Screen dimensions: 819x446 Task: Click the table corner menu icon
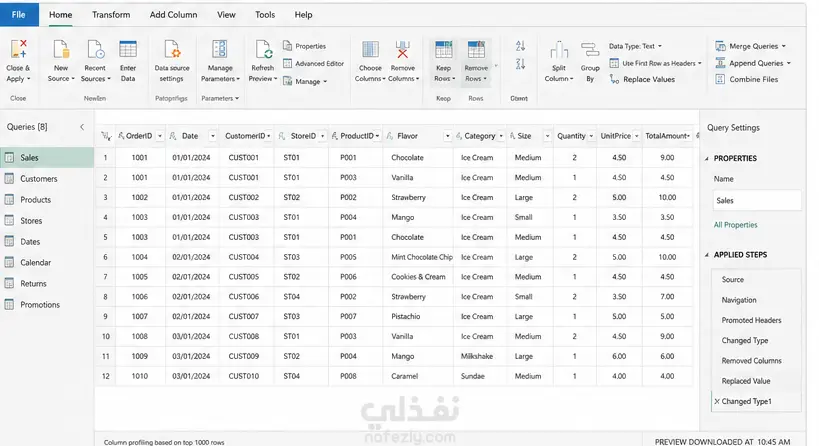click(x=106, y=136)
